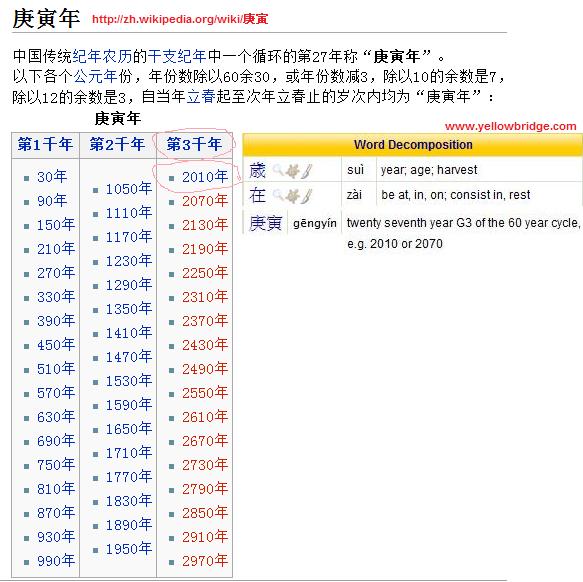Open the 30年 year link

[x=52, y=177]
